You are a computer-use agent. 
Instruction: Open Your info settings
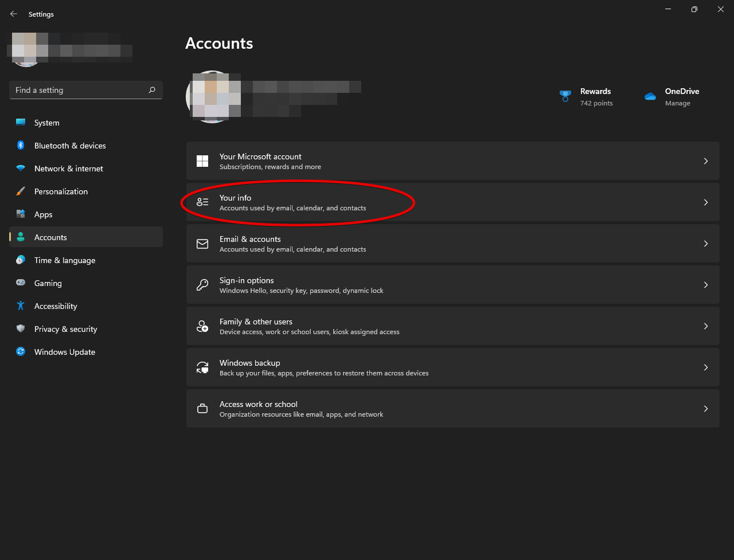453,202
